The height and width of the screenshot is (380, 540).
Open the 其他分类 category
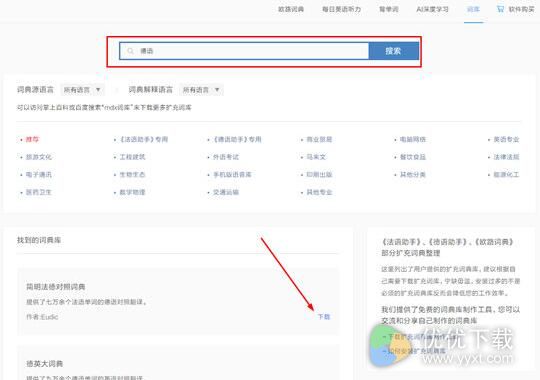click(x=413, y=175)
